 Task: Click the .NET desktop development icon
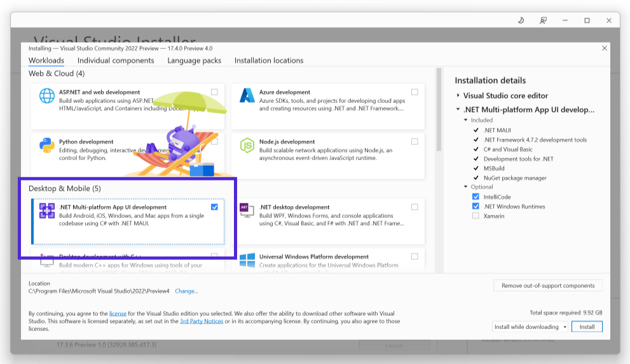247,210
